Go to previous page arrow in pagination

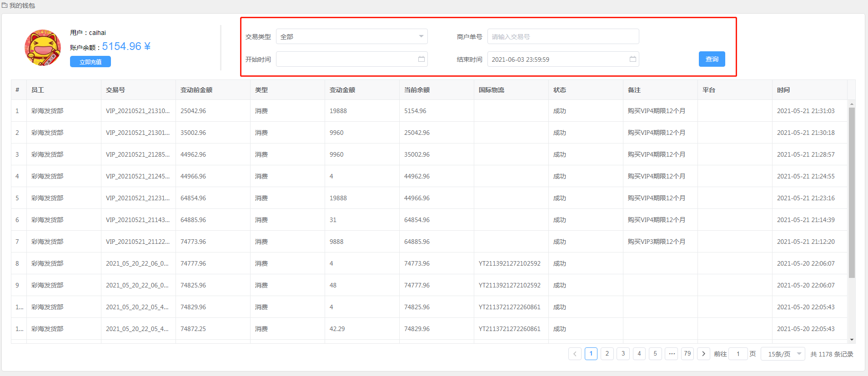(x=575, y=354)
